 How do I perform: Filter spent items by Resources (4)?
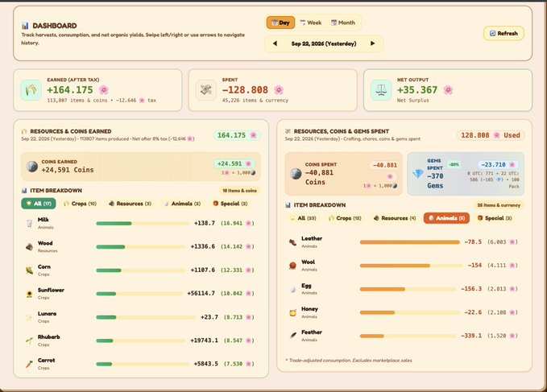click(395, 218)
